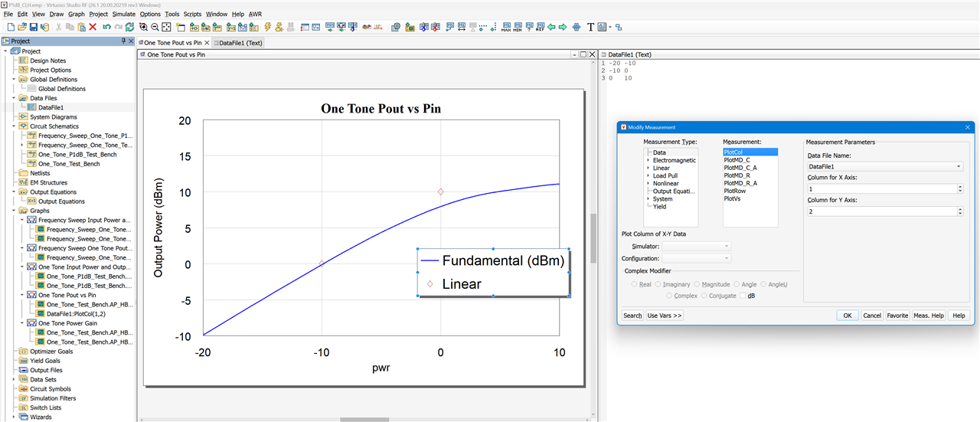Click the Use Vars >> button
980x422 pixels.
pyautogui.click(x=665, y=316)
